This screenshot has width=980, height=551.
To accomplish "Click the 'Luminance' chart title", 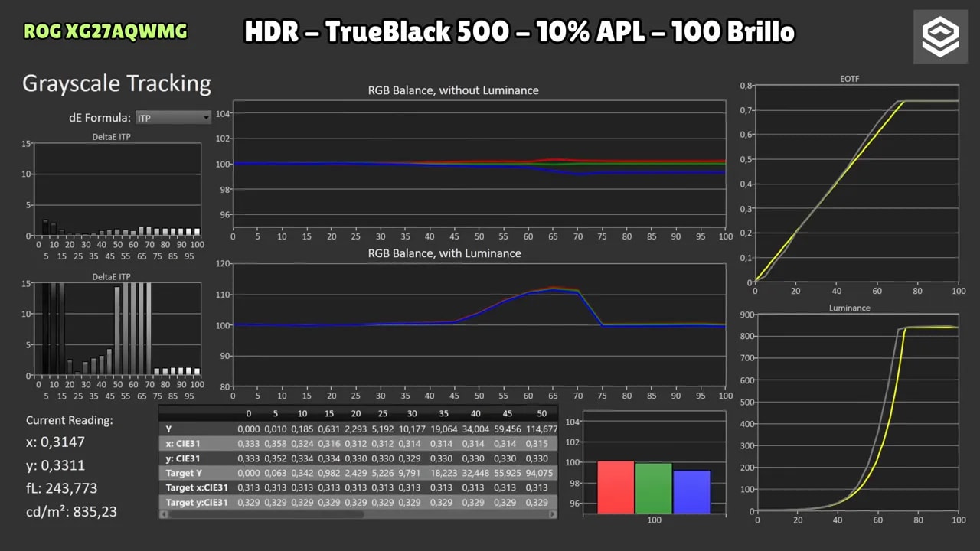I will pyautogui.click(x=849, y=308).
